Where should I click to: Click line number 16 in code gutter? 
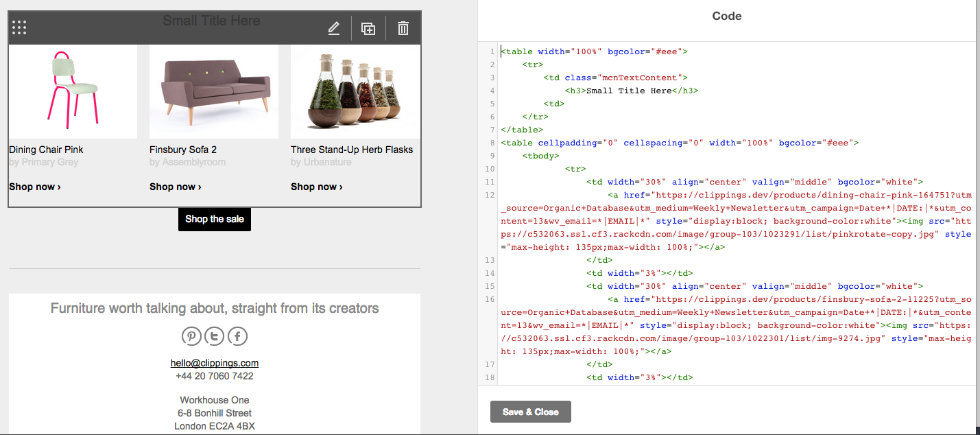tap(490, 299)
